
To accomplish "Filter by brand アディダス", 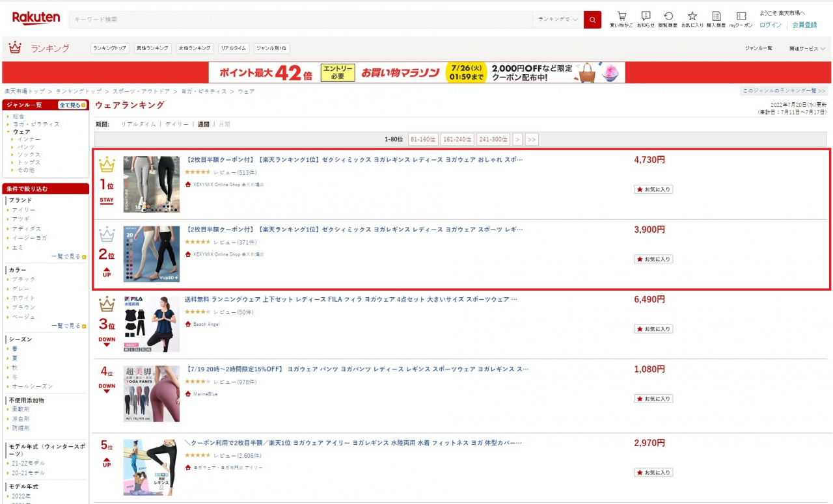I will click(x=27, y=229).
